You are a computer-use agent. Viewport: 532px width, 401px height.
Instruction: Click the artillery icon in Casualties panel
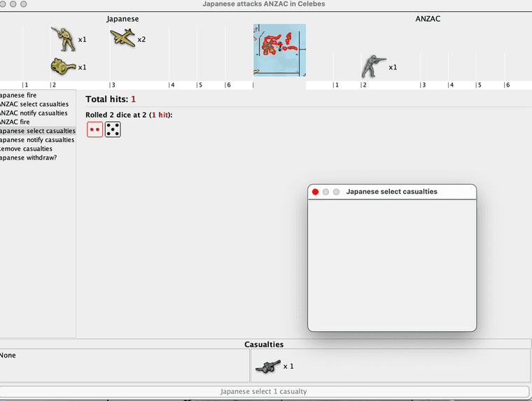tap(268, 367)
